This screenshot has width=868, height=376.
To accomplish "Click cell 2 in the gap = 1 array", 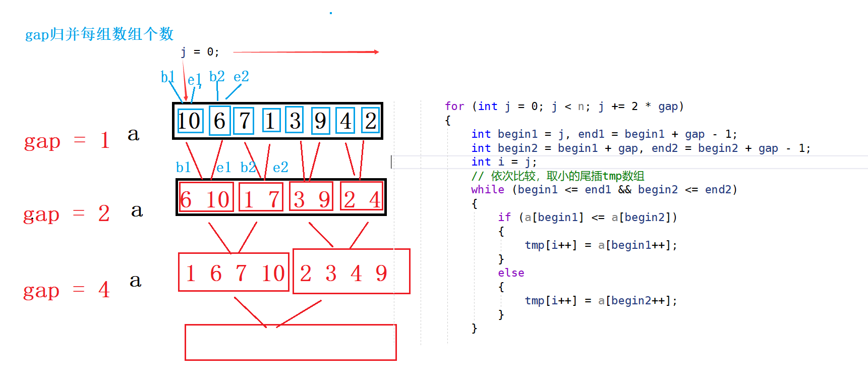I will click(x=370, y=121).
